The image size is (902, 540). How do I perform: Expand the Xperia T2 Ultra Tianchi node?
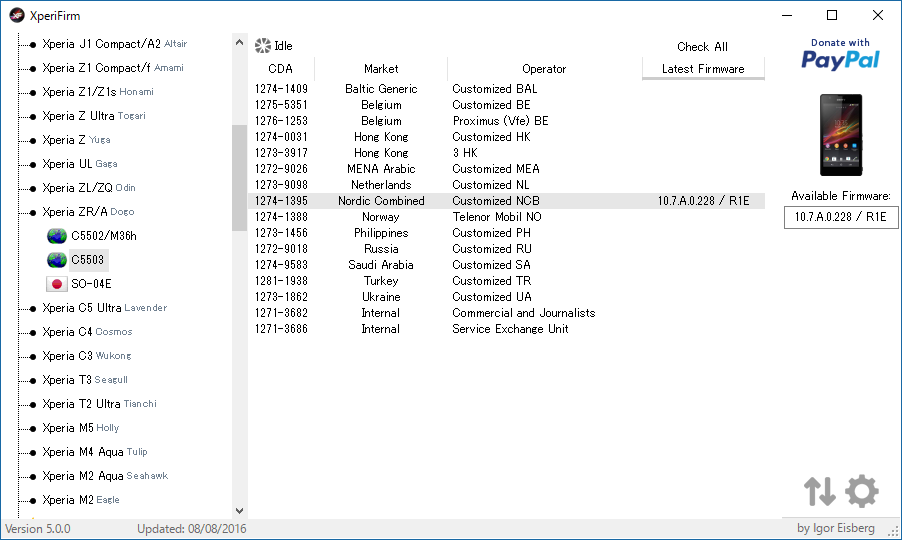(33, 405)
